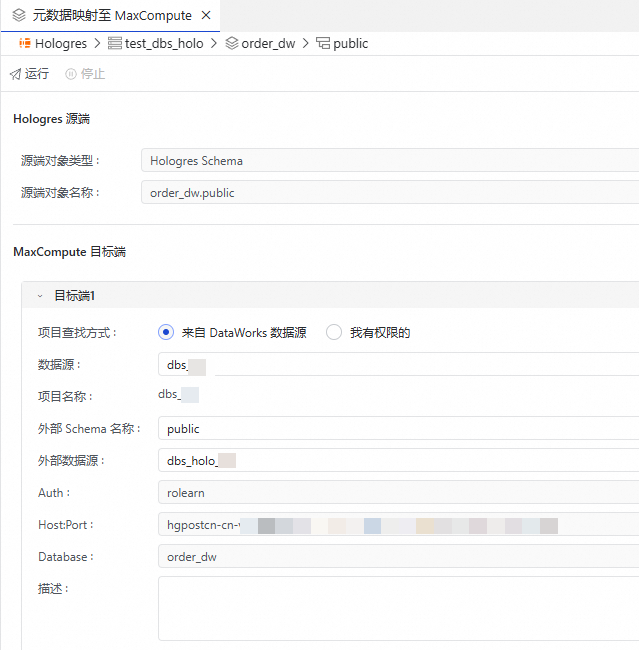Click the 外部 Schema 名称 label

coord(89,429)
